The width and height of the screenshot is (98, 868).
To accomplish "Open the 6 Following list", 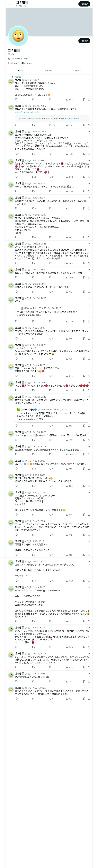I will (13, 63).
